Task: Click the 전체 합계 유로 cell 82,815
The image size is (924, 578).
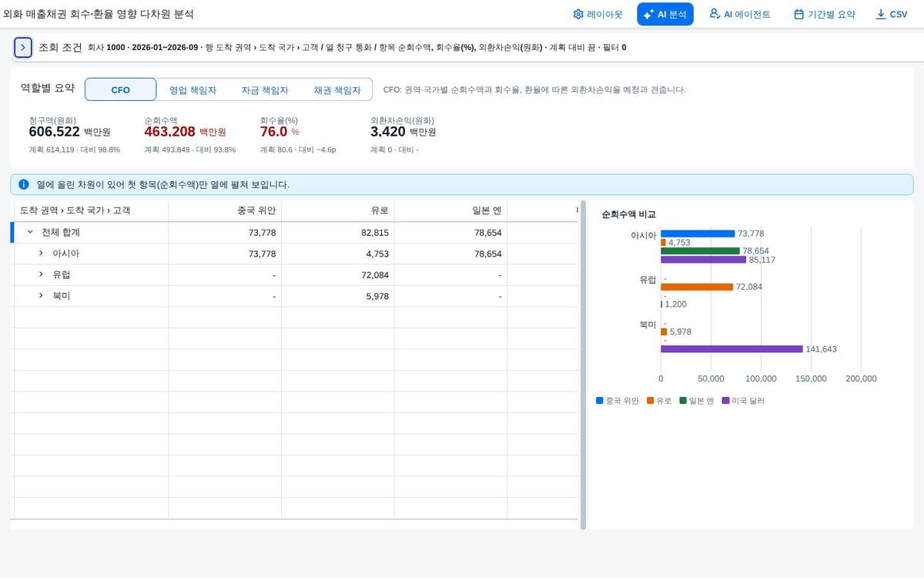Action: pyautogui.click(x=338, y=232)
